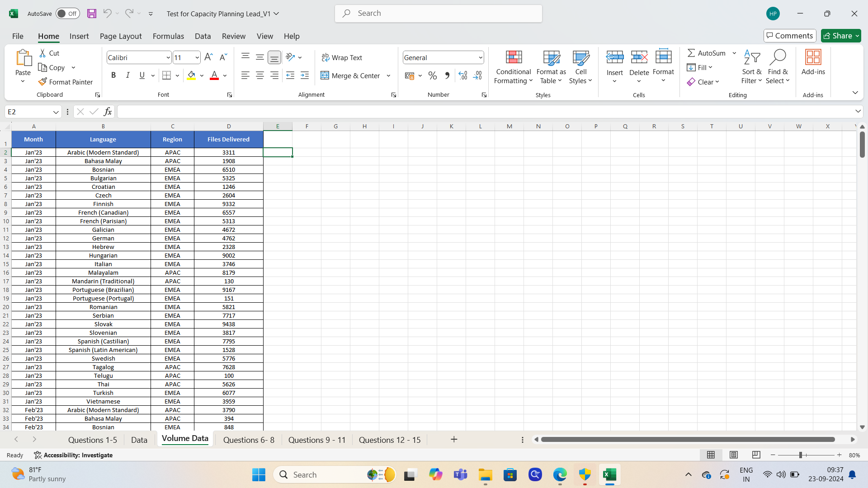Click the Increase Decimal icon
The image size is (868, 488).
pyautogui.click(x=462, y=75)
